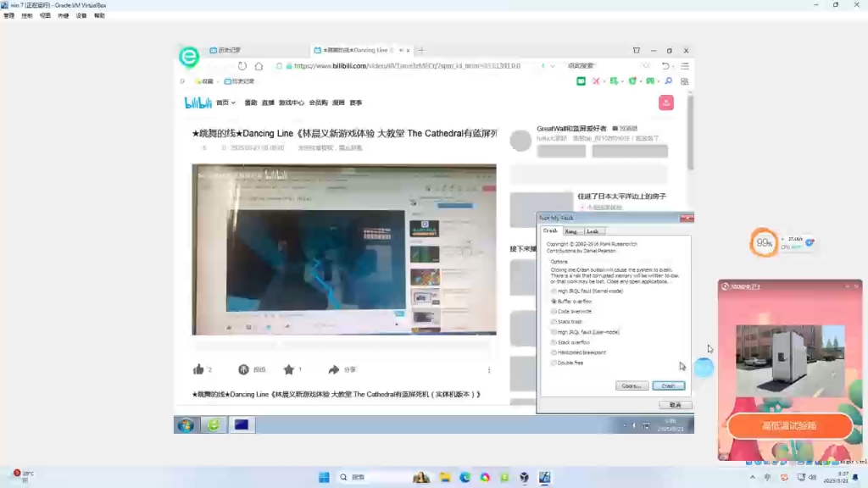Image resolution: width=868 pixels, height=488 pixels.
Task: Open the 直播 menu on bilibili
Action: pos(268,103)
